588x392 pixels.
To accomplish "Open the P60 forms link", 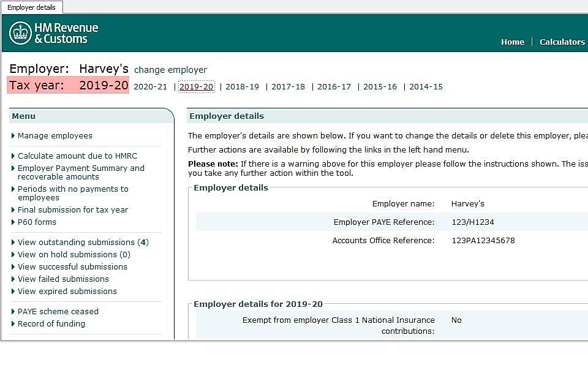I will (x=37, y=222).
